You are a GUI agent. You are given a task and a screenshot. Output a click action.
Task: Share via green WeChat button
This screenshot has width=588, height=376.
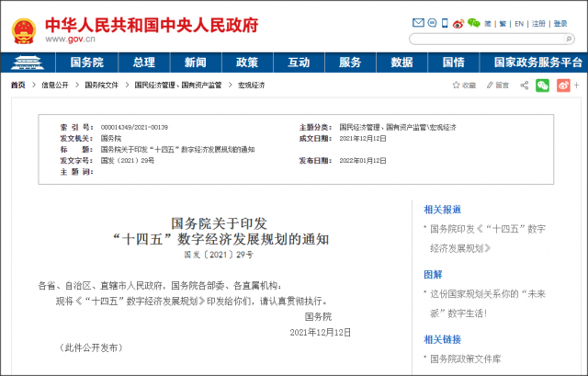click(x=542, y=85)
